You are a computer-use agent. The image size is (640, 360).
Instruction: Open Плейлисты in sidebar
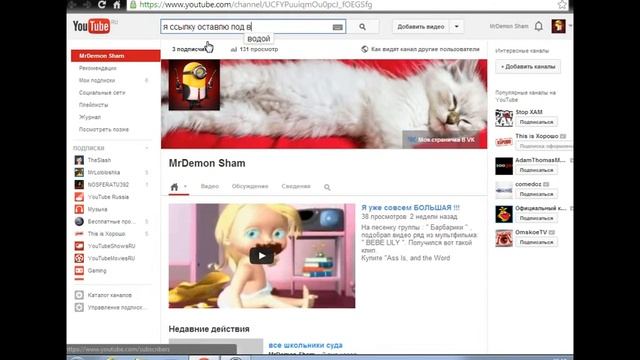[x=93, y=105]
